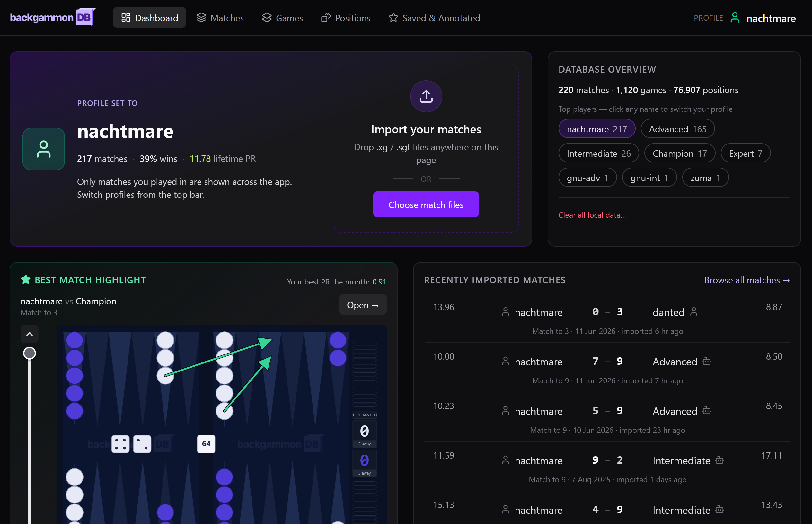This screenshot has width=812, height=524.
Task: Click person icon in 7 – 9 row
Action: tap(505, 361)
